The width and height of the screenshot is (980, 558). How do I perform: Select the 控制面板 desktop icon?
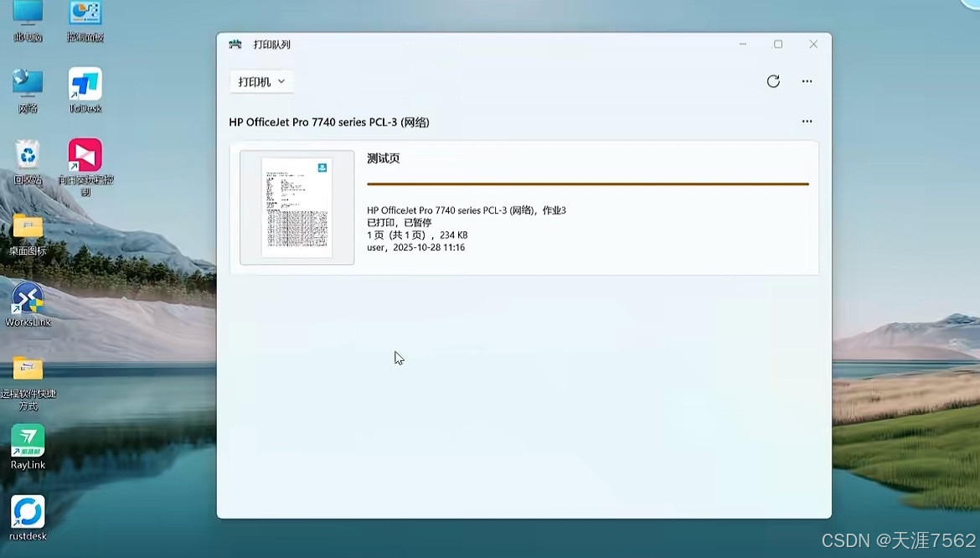tap(85, 20)
